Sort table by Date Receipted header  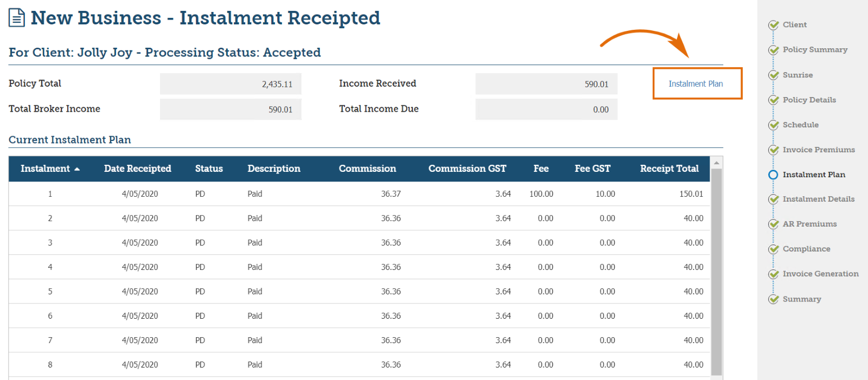click(137, 169)
